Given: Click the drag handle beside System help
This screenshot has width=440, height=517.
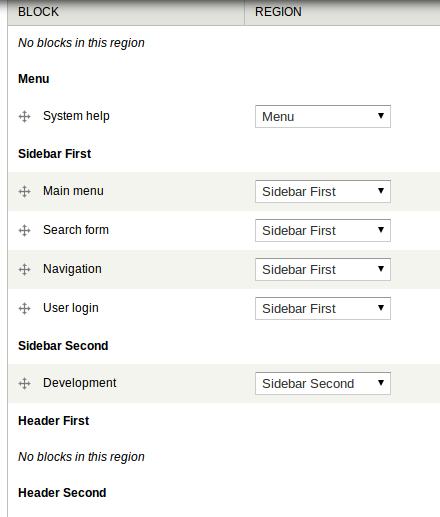Looking at the screenshot, I should (x=24, y=117).
